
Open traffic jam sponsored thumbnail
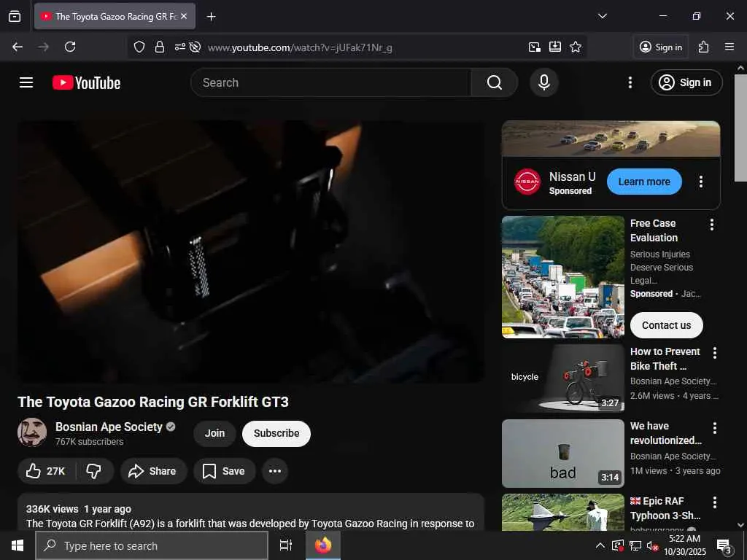coord(562,277)
